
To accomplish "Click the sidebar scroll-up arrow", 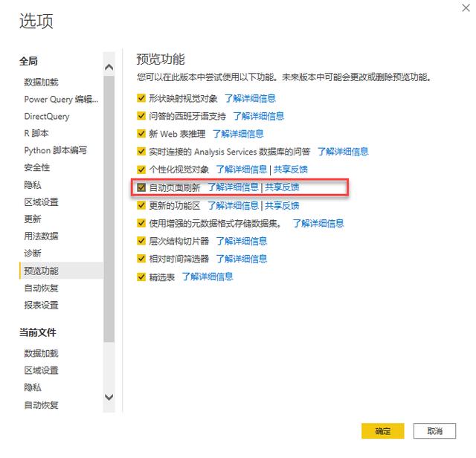I will click(x=109, y=67).
